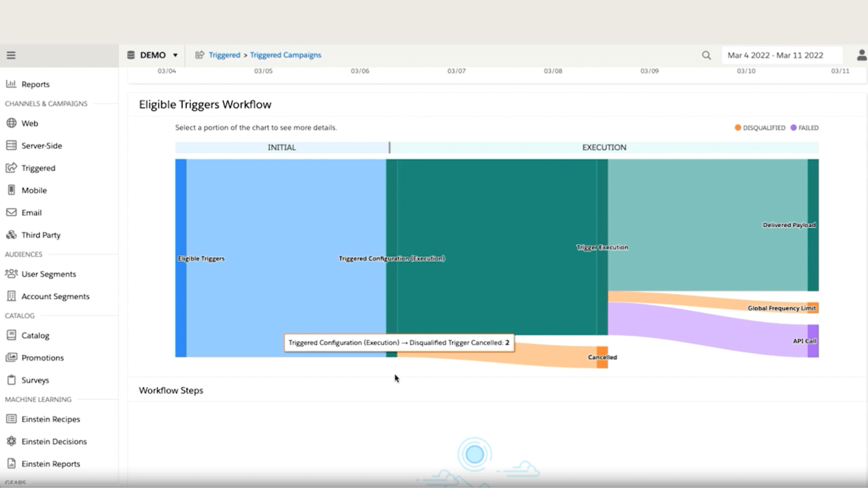Viewport: 868px width, 488px height.
Task: Click the Triggered Campaigns breadcrumb link
Action: 285,55
